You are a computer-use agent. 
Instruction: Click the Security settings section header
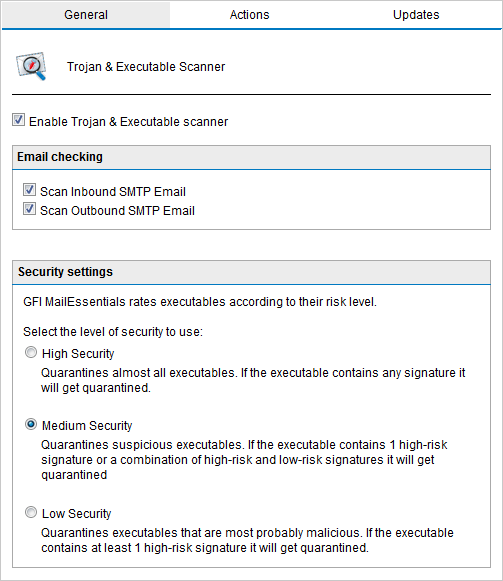[x=251, y=272]
